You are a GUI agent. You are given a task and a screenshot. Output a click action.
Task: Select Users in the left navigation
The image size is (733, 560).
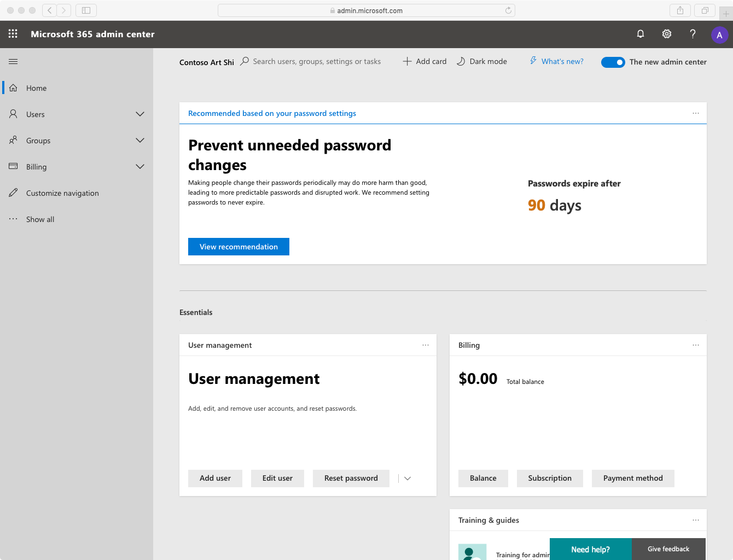[x=77, y=114]
